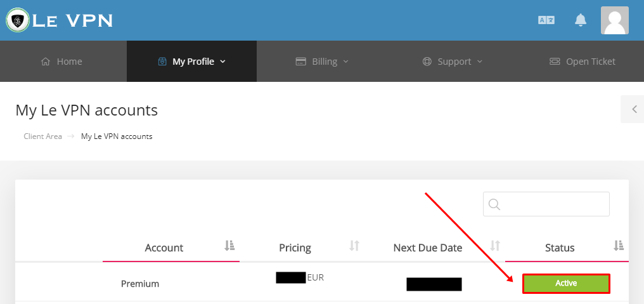Expand the Support dropdown chevron

click(479, 62)
